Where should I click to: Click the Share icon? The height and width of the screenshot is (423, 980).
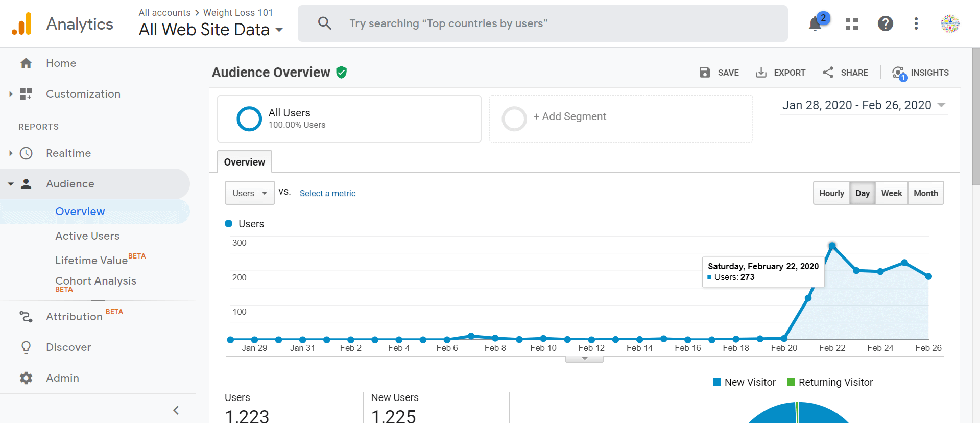[x=828, y=73]
